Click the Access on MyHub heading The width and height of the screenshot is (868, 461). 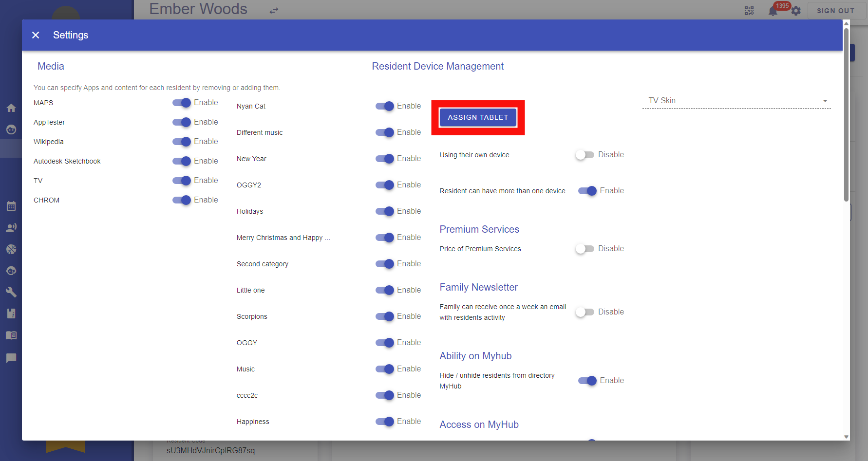479,424
